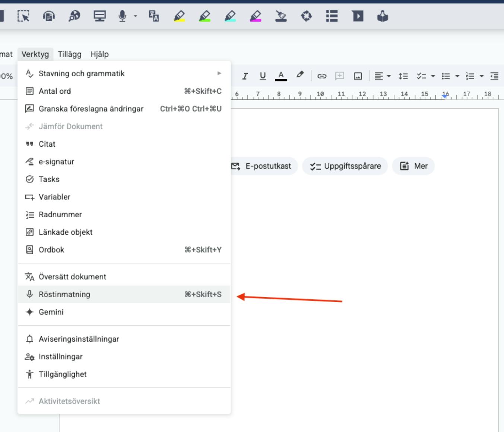The image size is (504, 432).
Task: Click the insert link icon
Action: point(321,76)
